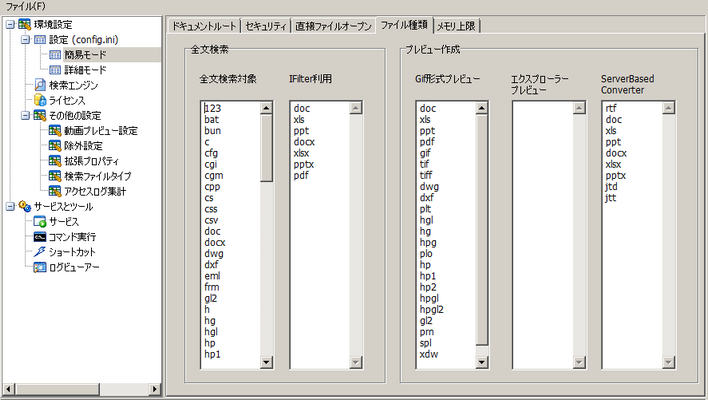Select hpgl2 in Gif形式プレビュー list
708x400 pixels.
click(x=432, y=310)
